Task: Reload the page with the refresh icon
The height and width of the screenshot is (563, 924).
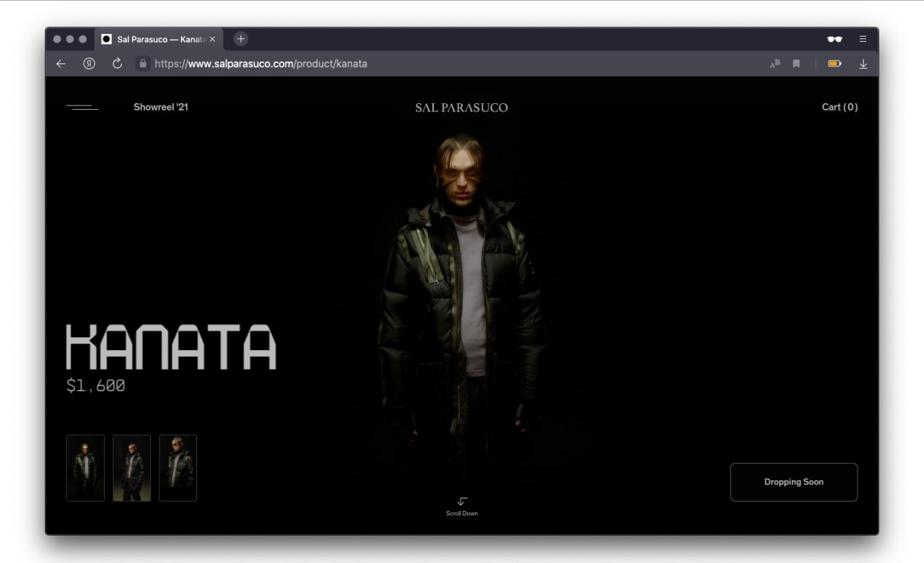Action: click(117, 64)
